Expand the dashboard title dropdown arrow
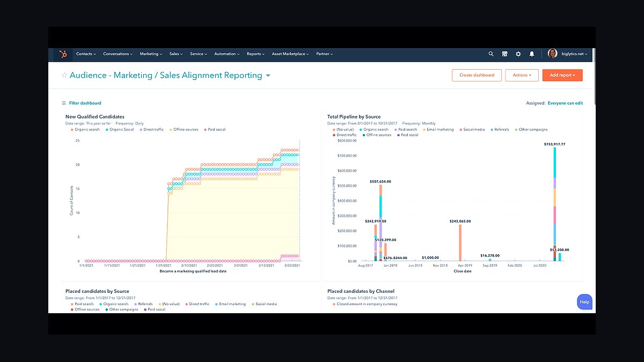Viewport: 644px width, 362px height. coord(268,76)
